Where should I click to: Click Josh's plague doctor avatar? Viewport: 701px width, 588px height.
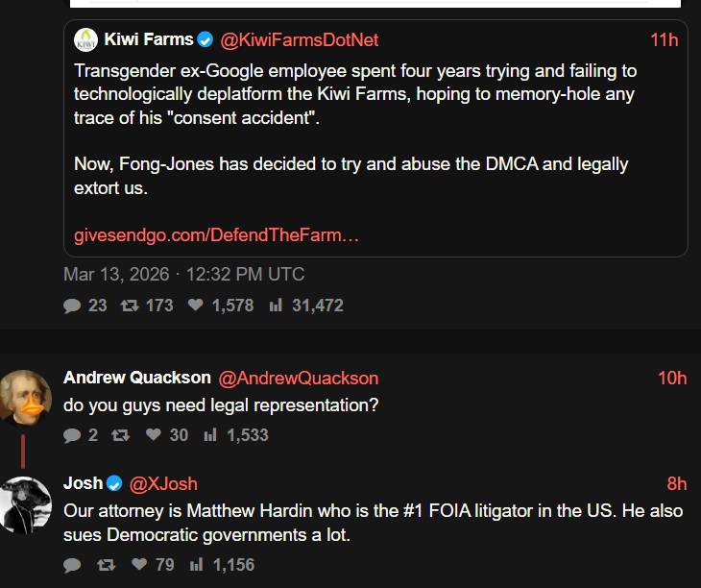pos(26,503)
